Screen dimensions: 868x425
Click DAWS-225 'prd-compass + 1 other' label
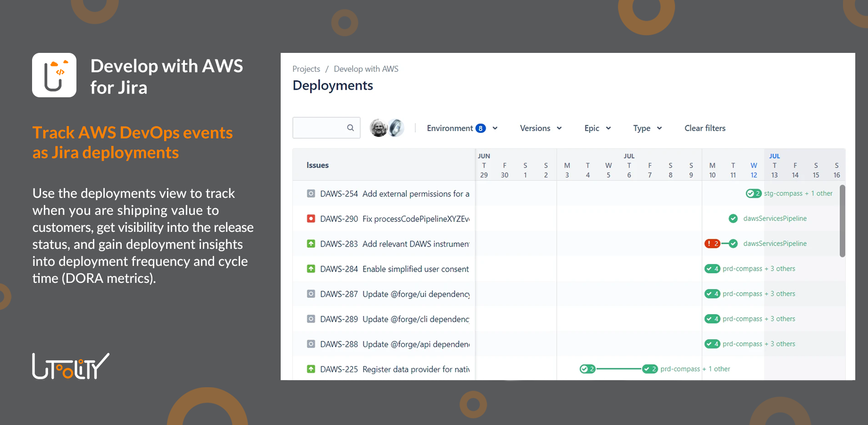(x=695, y=369)
